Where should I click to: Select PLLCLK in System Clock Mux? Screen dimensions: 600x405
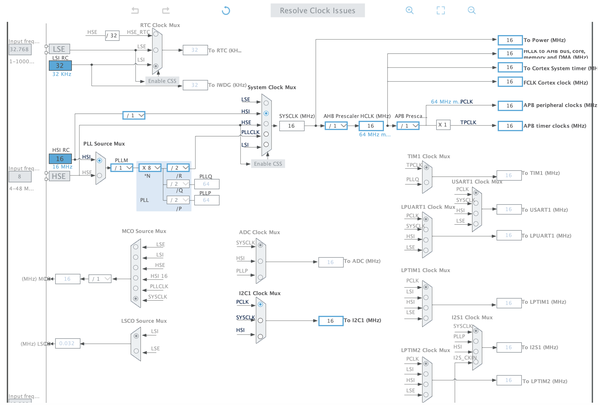[x=266, y=134]
